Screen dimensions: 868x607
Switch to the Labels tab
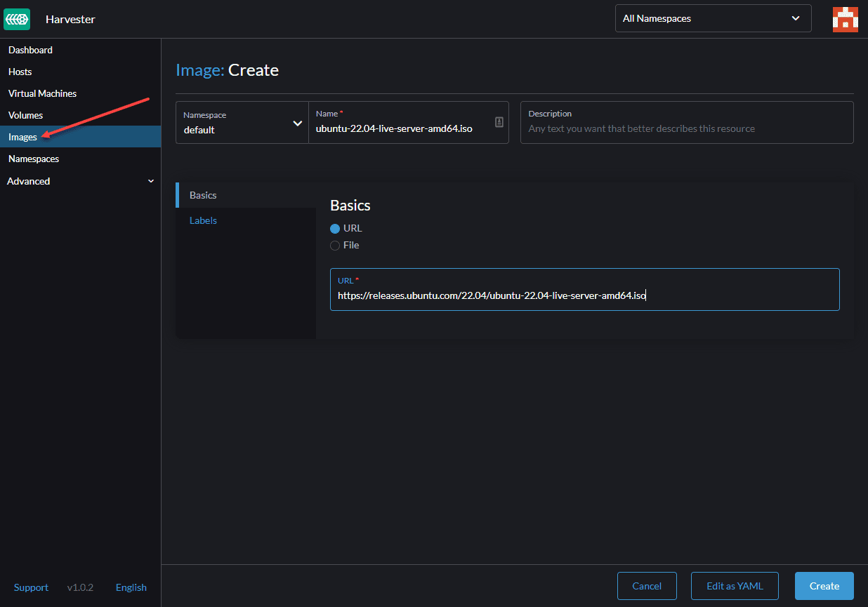click(x=203, y=220)
